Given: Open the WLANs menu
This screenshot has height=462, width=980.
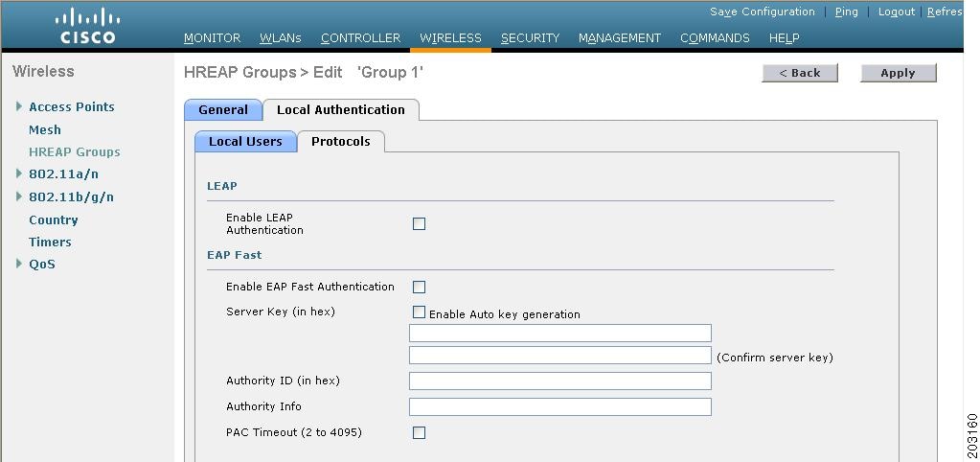Looking at the screenshot, I should (x=281, y=38).
